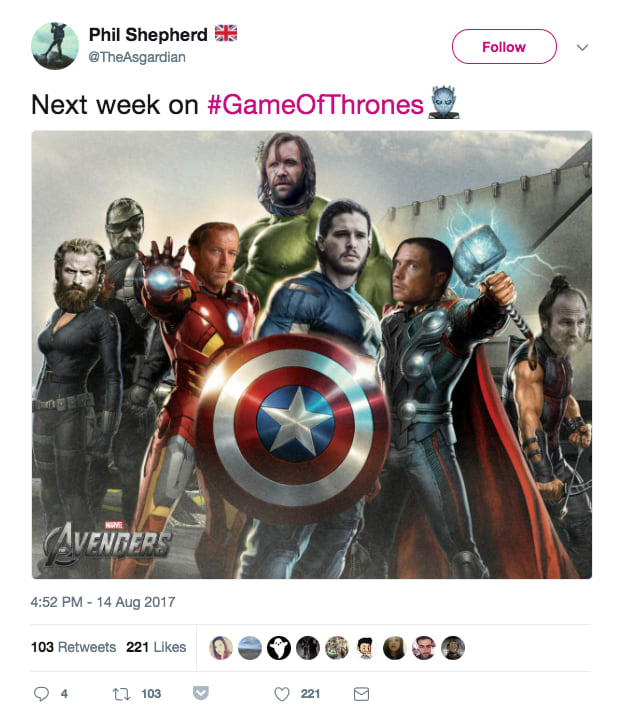The image size is (622, 726).
Task: Click the landscape avatar among likers
Action: click(250, 648)
